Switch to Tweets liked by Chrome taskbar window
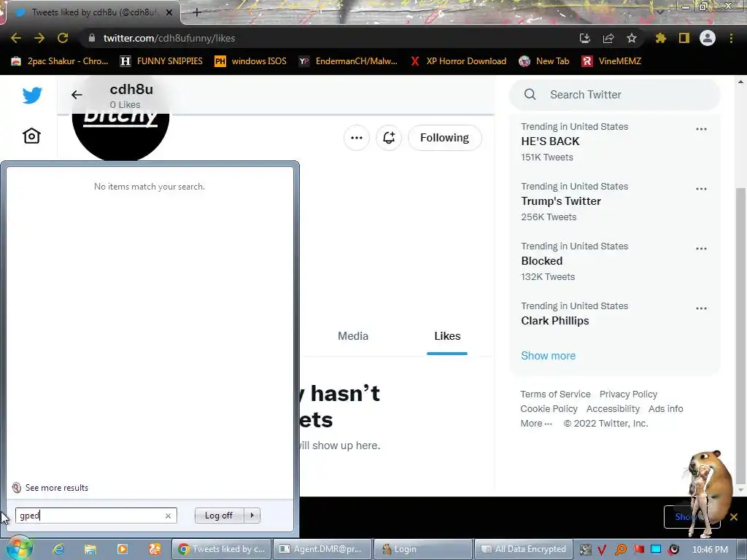The height and width of the screenshot is (560, 747). [x=222, y=549]
